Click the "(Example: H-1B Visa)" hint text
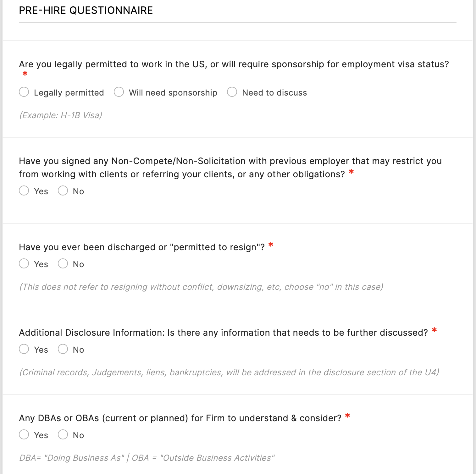Viewport: 476px width, 474px height. pyautogui.click(x=61, y=115)
